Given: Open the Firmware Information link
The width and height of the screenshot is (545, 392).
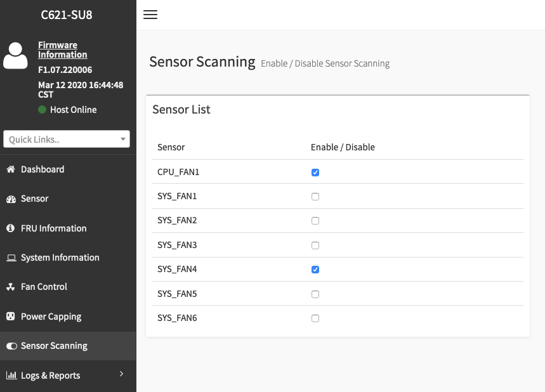Looking at the screenshot, I should [x=63, y=49].
